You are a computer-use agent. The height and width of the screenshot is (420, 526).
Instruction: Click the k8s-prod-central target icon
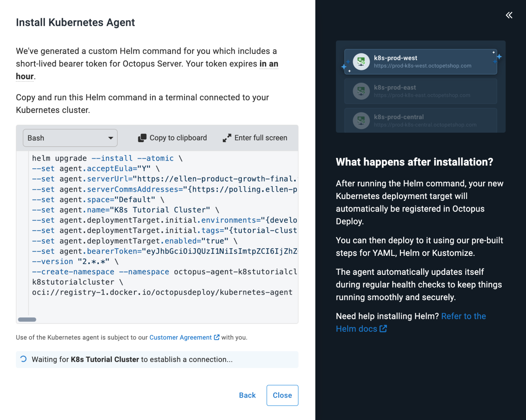click(361, 121)
